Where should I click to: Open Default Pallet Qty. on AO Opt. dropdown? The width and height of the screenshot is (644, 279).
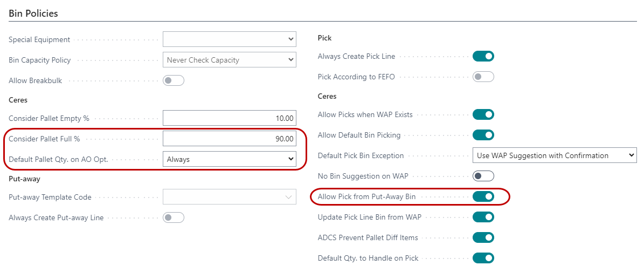(x=229, y=159)
